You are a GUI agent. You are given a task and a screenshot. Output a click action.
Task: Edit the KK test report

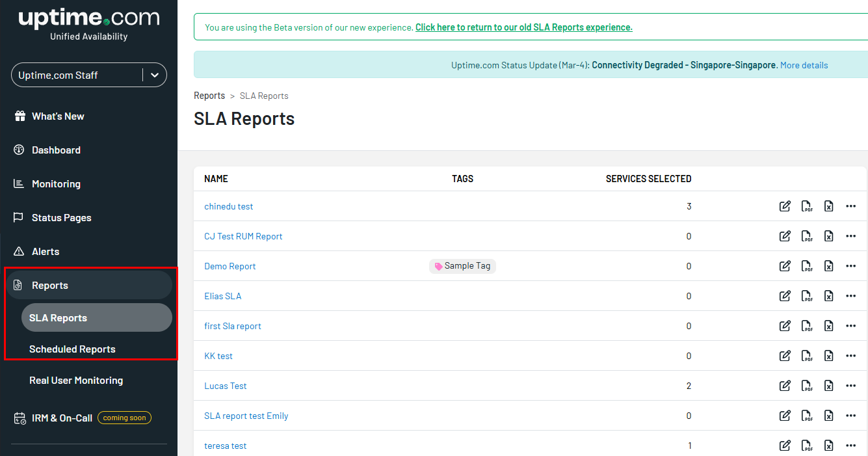(x=785, y=356)
